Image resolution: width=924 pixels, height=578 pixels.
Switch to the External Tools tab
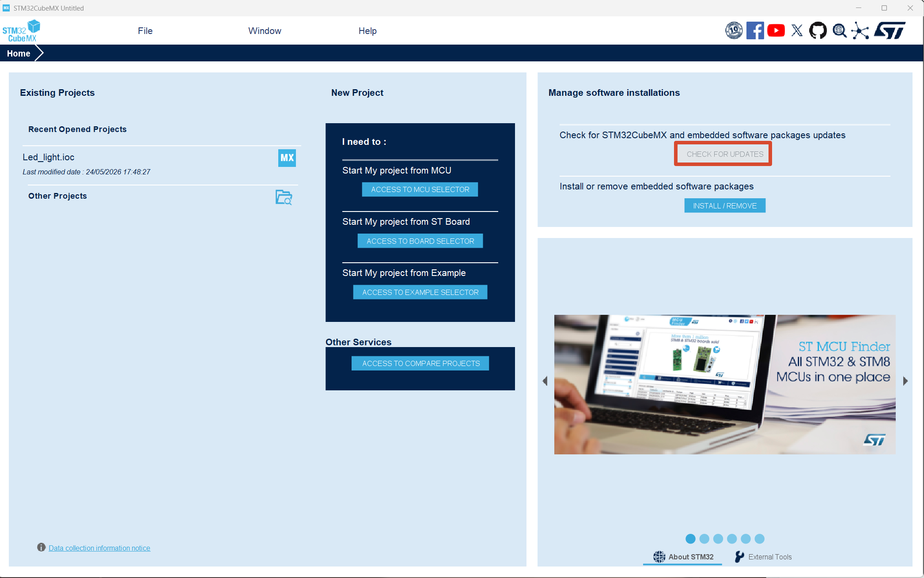coord(763,557)
